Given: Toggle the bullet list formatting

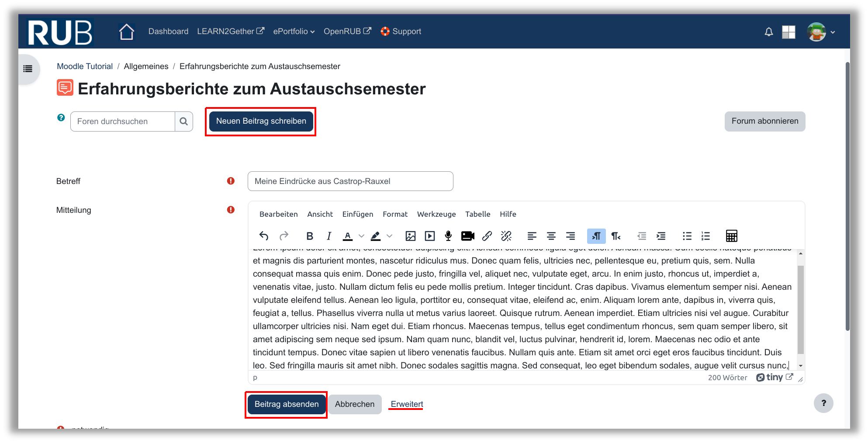Looking at the screenshot, I should click(687, 236).
